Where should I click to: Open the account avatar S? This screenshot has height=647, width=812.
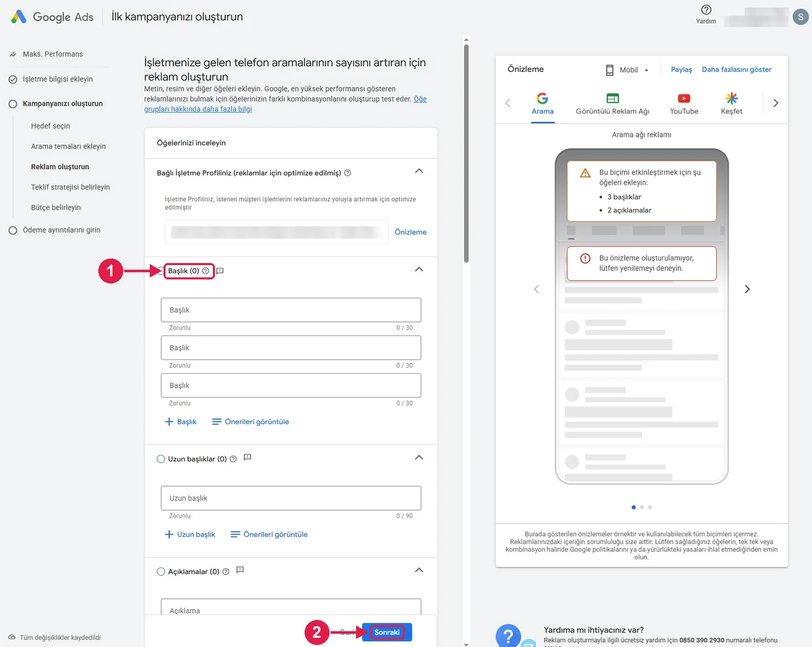coord(800,17)
